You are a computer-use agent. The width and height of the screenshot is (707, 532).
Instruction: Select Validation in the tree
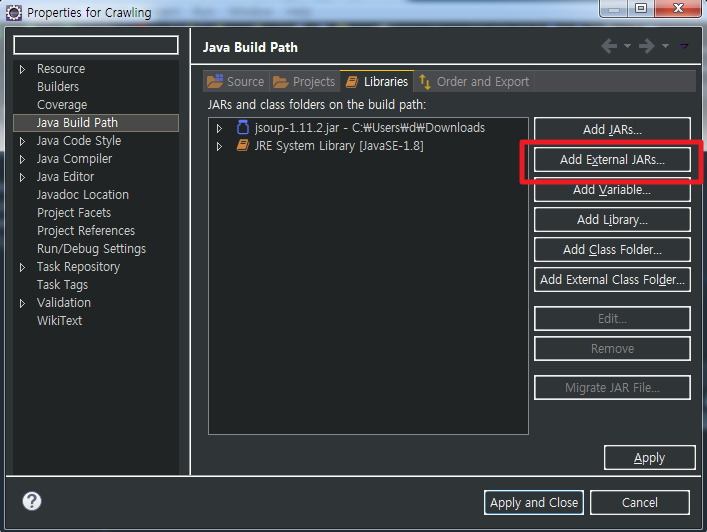[x=64, y=303]
